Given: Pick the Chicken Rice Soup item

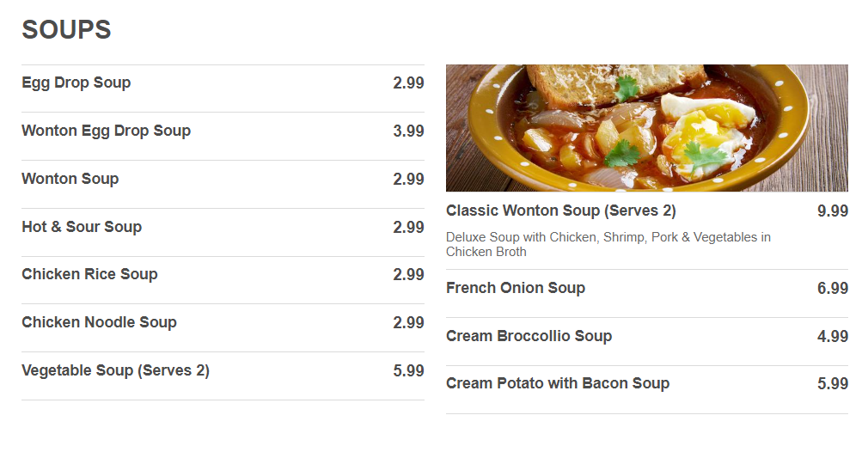Looking at the screenshot, I should pyautogui.click(x=89, y=275).
